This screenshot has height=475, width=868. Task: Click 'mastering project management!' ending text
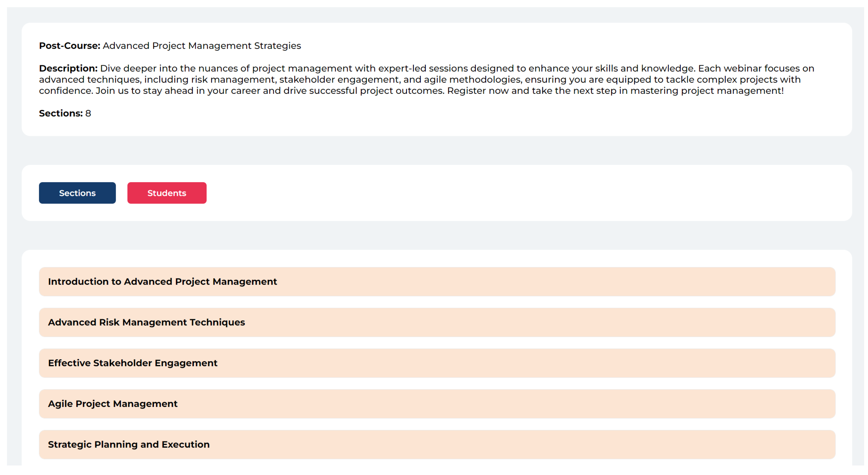pos(707,91)
